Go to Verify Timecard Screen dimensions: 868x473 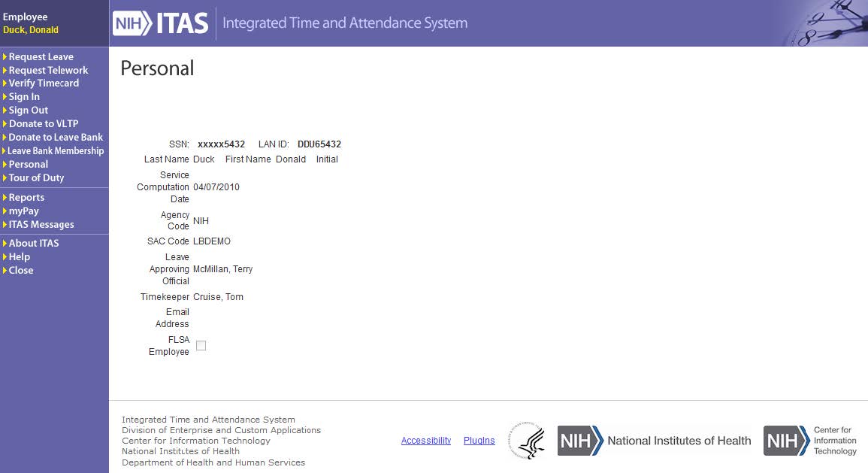coord(44,83)
